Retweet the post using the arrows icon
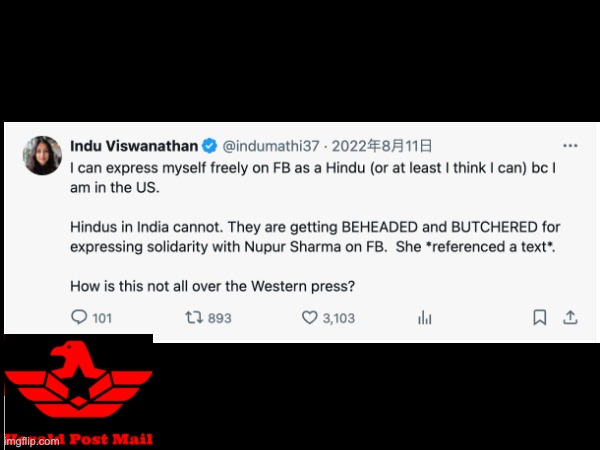 (x=194, y=317)
